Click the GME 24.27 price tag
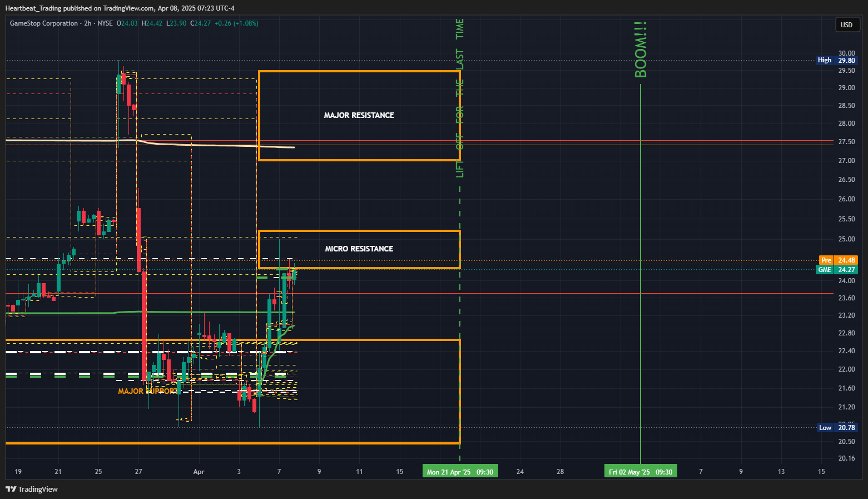This screenshot has height=499, width=868. pos(837,269)
